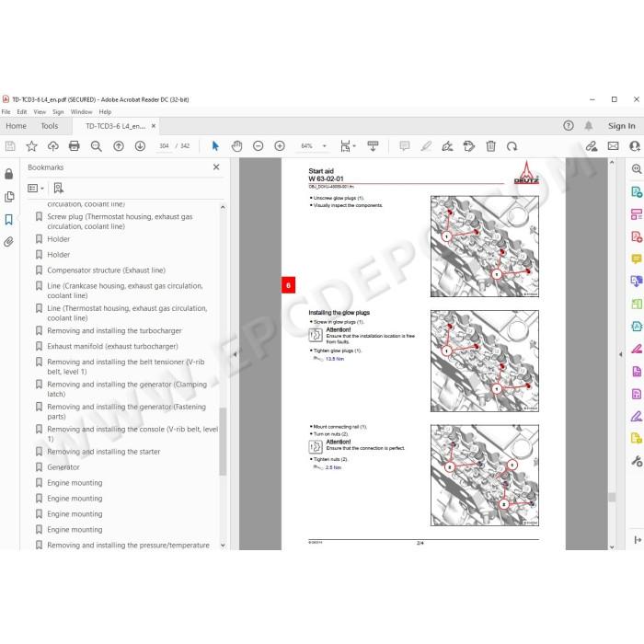Click the document vertical scrollbar thumb
Screen dimensions: 644x644
[612, 497]
